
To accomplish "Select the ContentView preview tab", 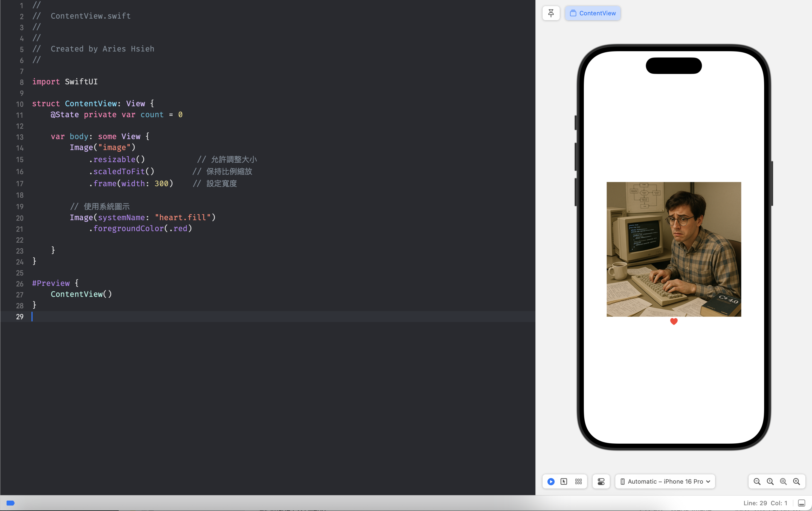I will click(593, 13).
